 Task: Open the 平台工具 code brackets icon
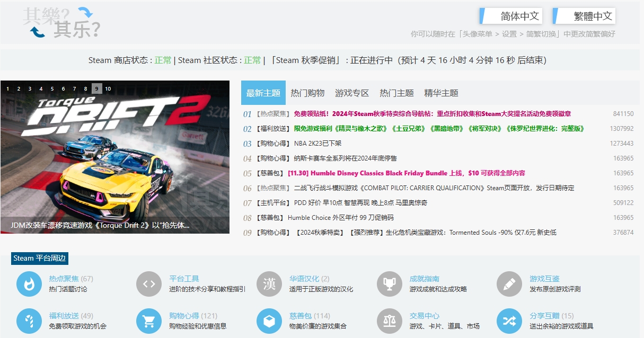click(149, 284)
